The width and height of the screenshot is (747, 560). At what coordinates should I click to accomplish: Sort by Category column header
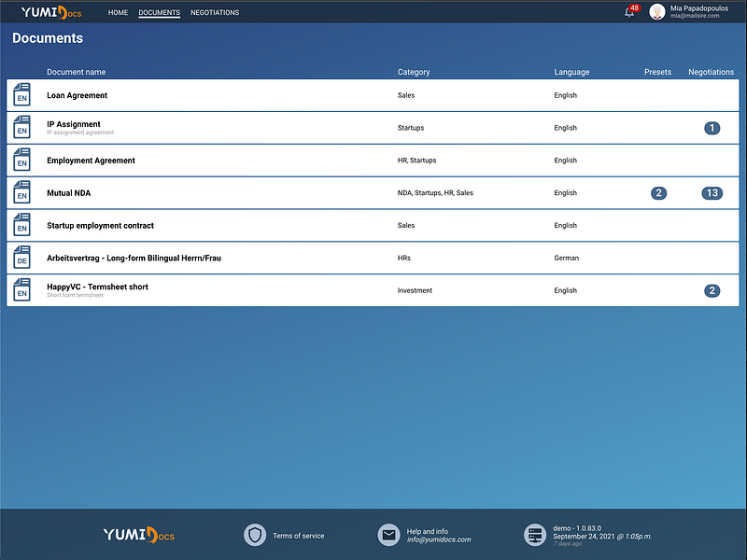coord(414,72)
